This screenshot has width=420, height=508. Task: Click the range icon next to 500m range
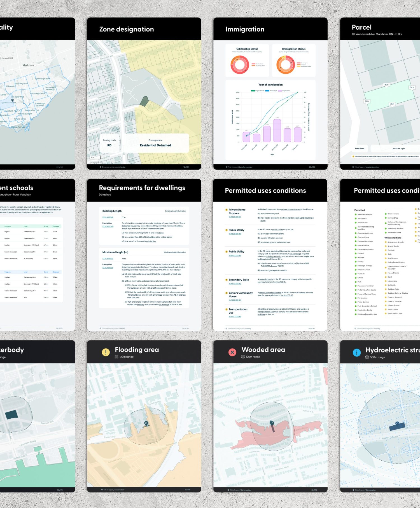click(x=367, y=357)
